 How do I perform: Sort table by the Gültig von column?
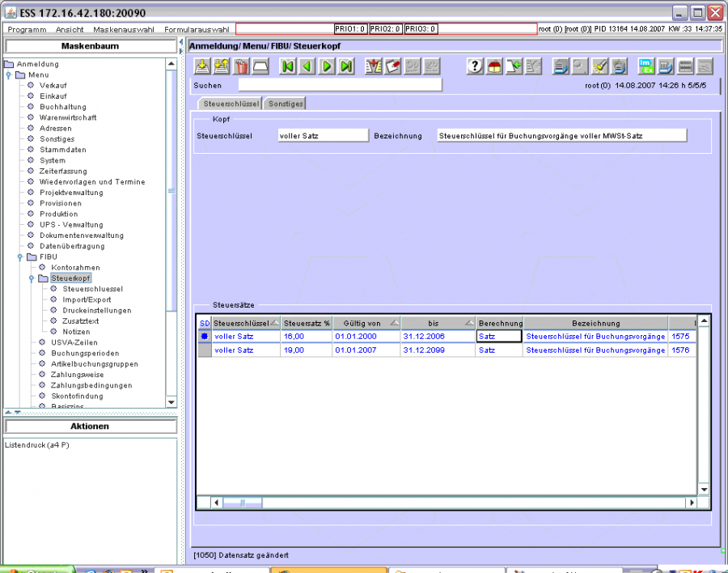click(362, 323)
